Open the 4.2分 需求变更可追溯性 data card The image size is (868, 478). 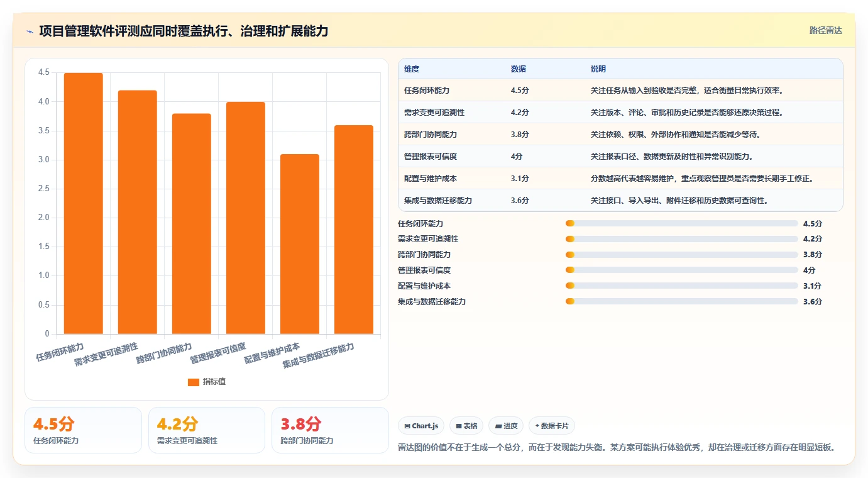(207, 430)
